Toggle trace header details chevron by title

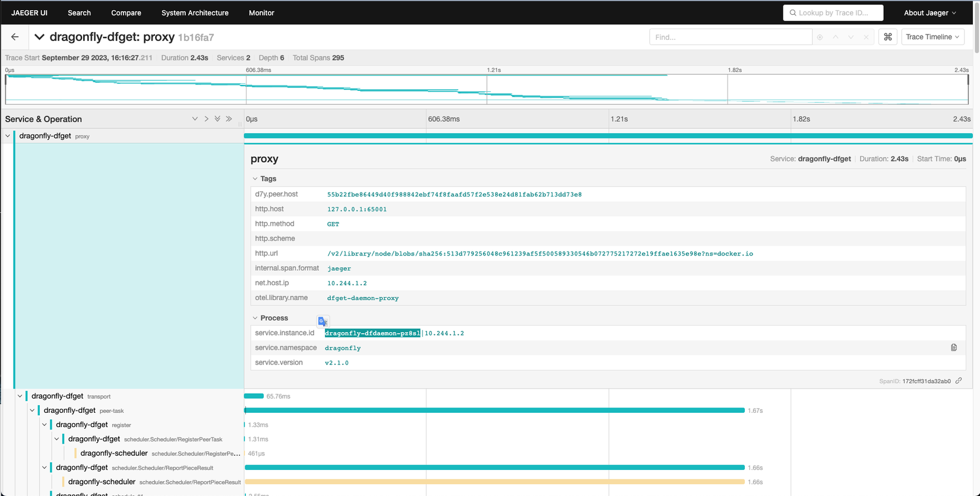point(39,37)
